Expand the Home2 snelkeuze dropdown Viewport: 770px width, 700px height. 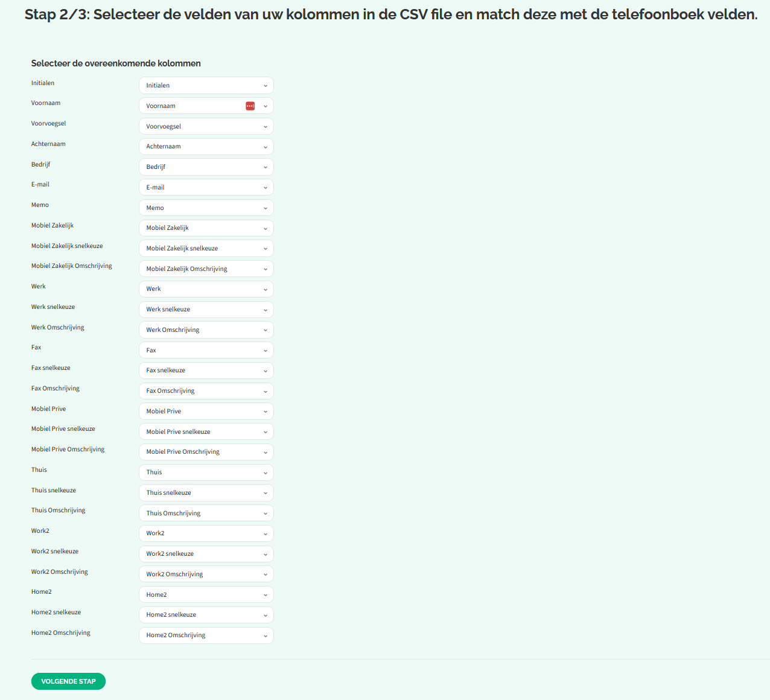[x=206, y=615]
